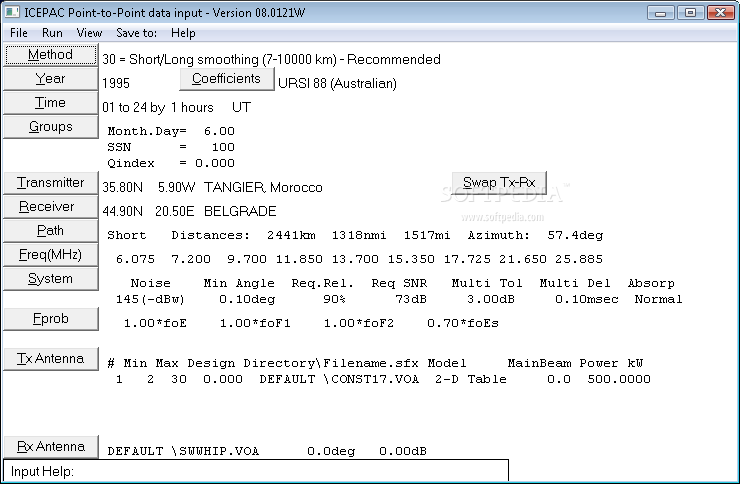Click the 'URSI 88 (Australian)' coefficients text

(337, 83)
